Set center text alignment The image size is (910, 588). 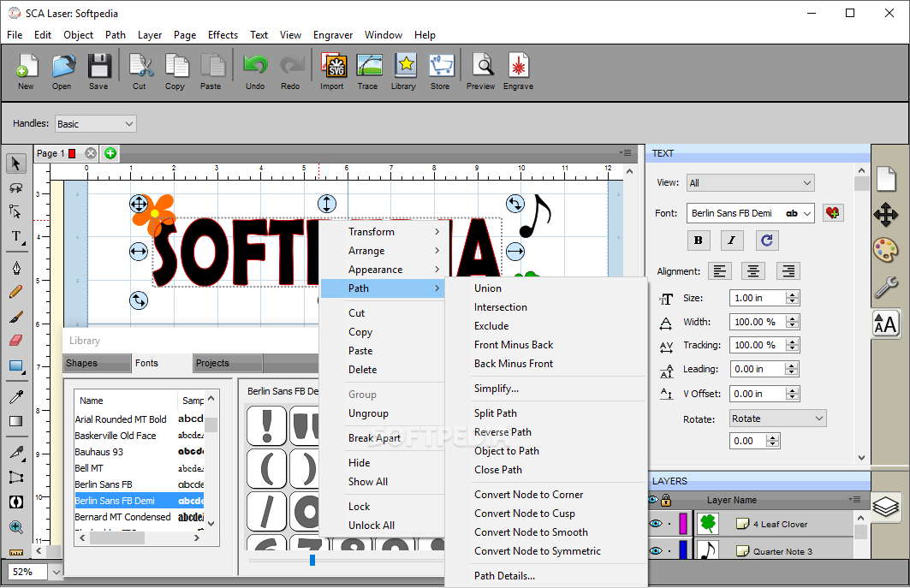[x=753, y=271]
